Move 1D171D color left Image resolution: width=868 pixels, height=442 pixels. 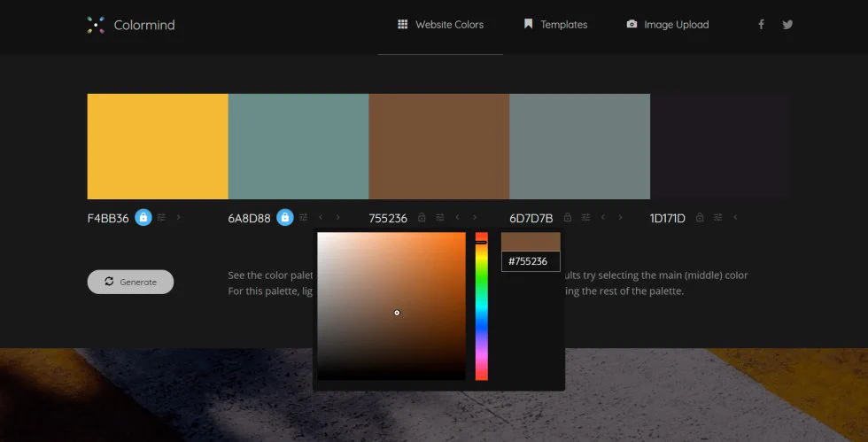click(x=735, y=217)
